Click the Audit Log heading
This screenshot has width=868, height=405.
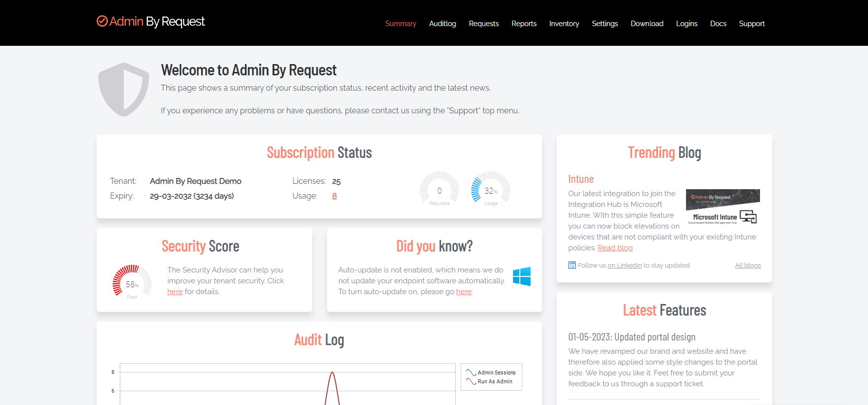pyautogui.click(x=319, y=340)
